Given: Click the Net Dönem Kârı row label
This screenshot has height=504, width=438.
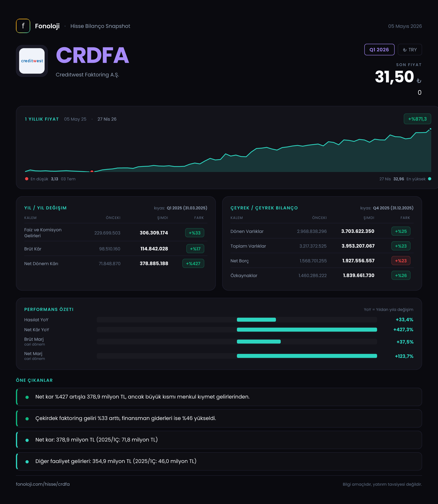Looking at the screenshot, I should point(41,264).
